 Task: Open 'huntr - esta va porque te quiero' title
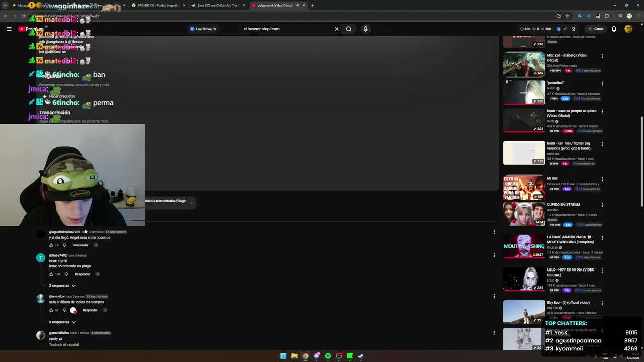tap(572, 113)
